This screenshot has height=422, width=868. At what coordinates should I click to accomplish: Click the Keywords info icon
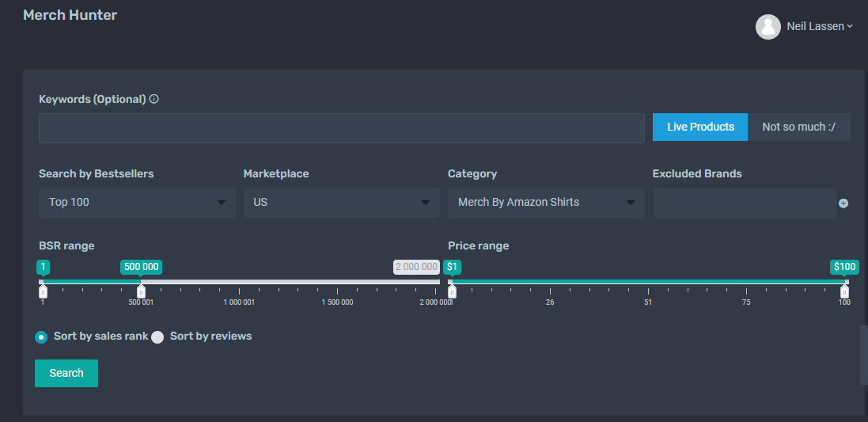(x=154, y=99)
